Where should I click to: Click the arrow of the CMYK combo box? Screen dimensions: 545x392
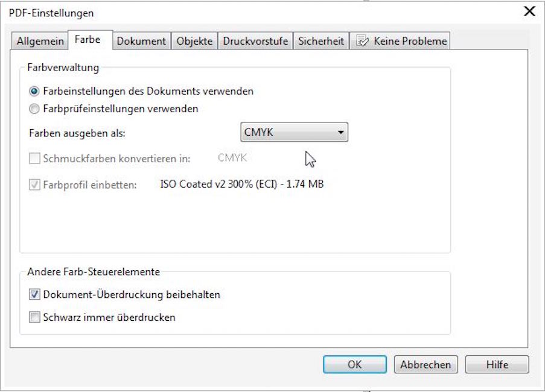tap(340, 132)
